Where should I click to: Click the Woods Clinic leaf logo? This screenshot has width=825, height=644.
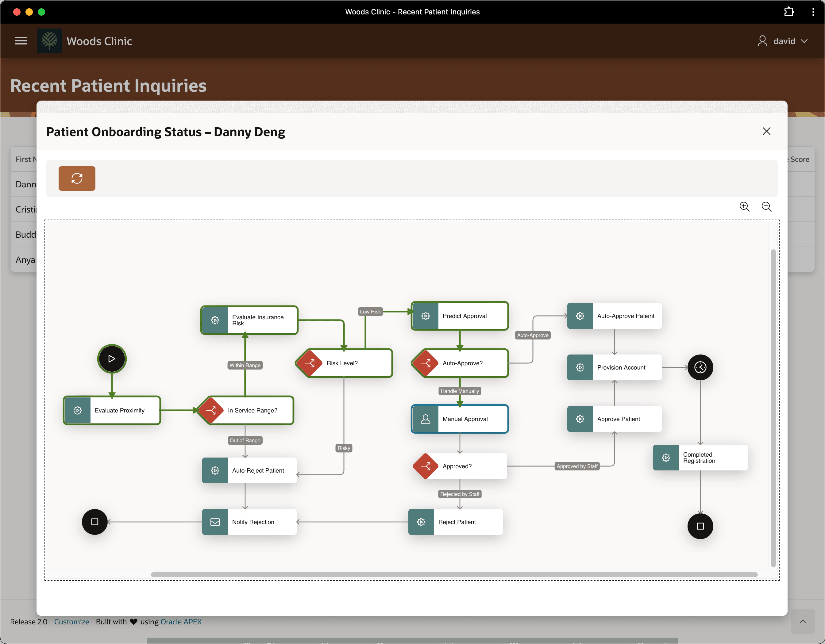pyautogui.click(x=49, y=41)
